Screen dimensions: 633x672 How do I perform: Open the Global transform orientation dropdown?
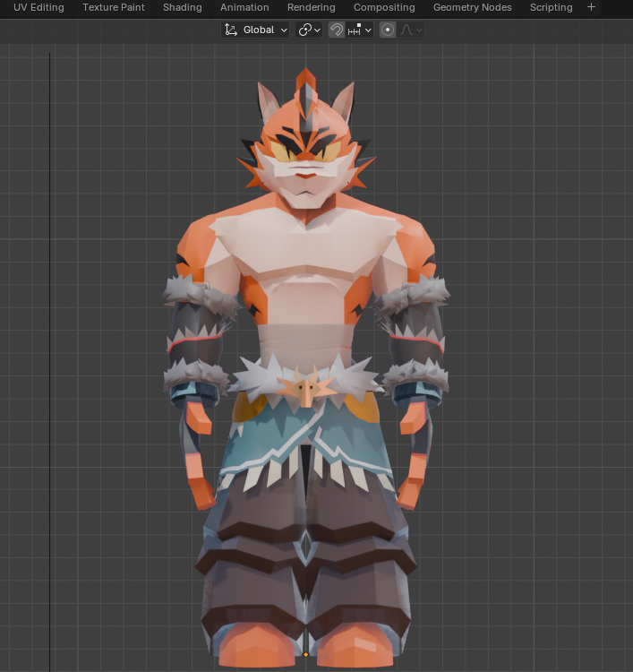255,30
